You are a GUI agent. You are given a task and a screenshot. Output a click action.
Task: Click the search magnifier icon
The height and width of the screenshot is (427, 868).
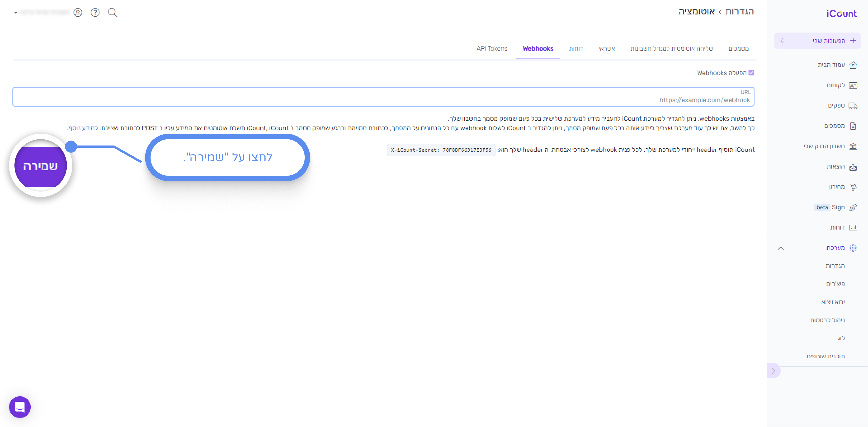tap(112, 12)
